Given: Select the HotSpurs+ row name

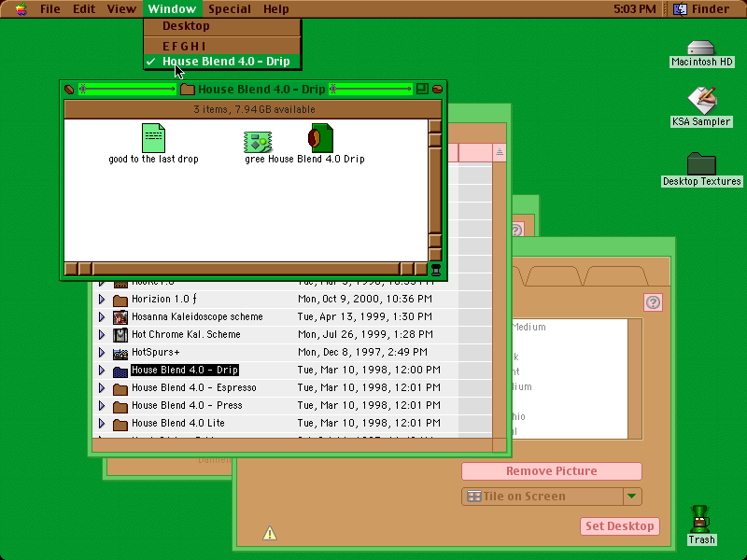Looking at the screenshot, I should 155,352.
